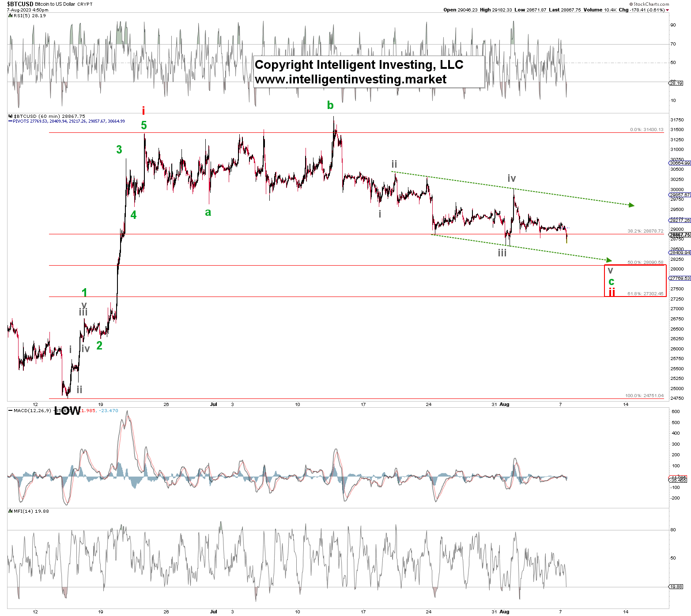Click the red down arrow next to Chg
The height and width of the screenshot is (616, 691).
[x=667, y=10]
